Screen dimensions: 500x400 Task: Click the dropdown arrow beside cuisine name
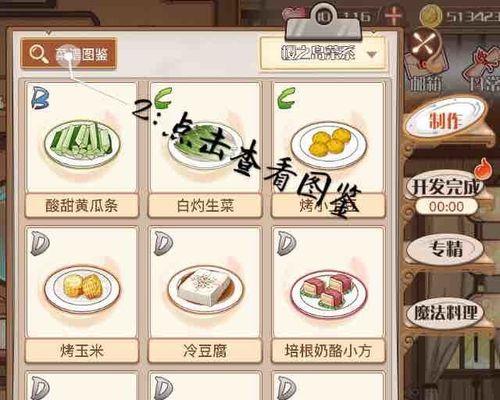[x=372, y=54]
